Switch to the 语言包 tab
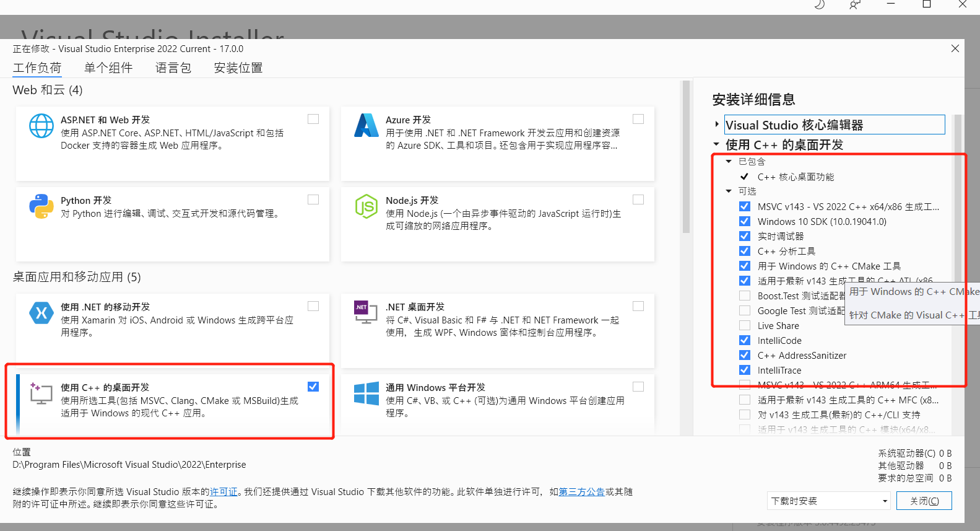Screen dimensions: 980x531 click(x=173, y=68)
